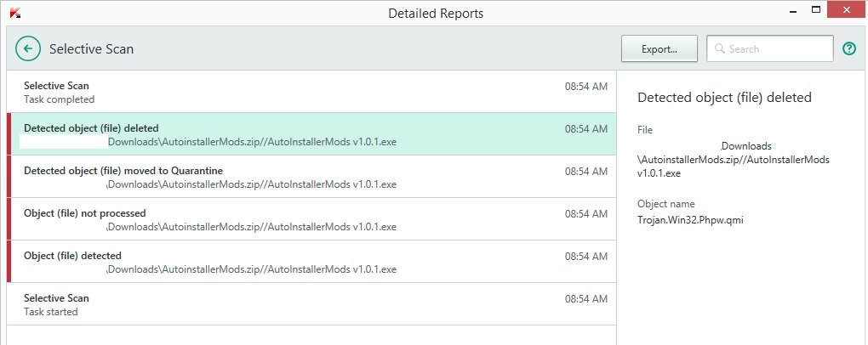Click the 'Detected object (file) deleted' details title
This screenshot has height=345, width=868.
tap(725, 98)
